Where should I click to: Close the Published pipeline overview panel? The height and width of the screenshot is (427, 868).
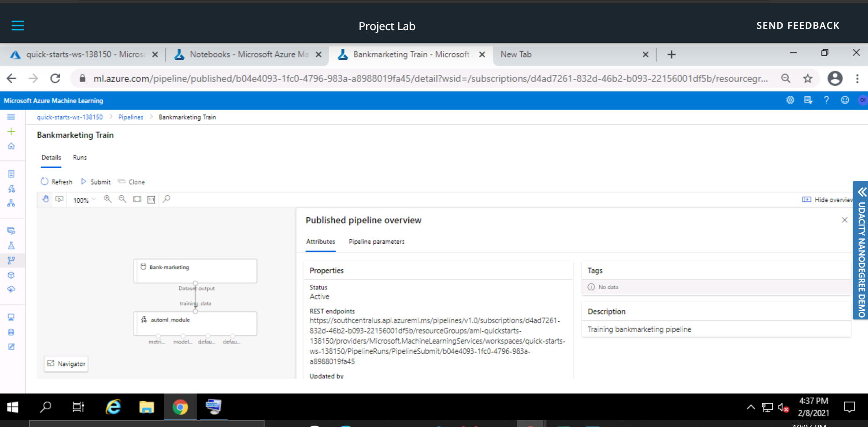pos(844,220)
